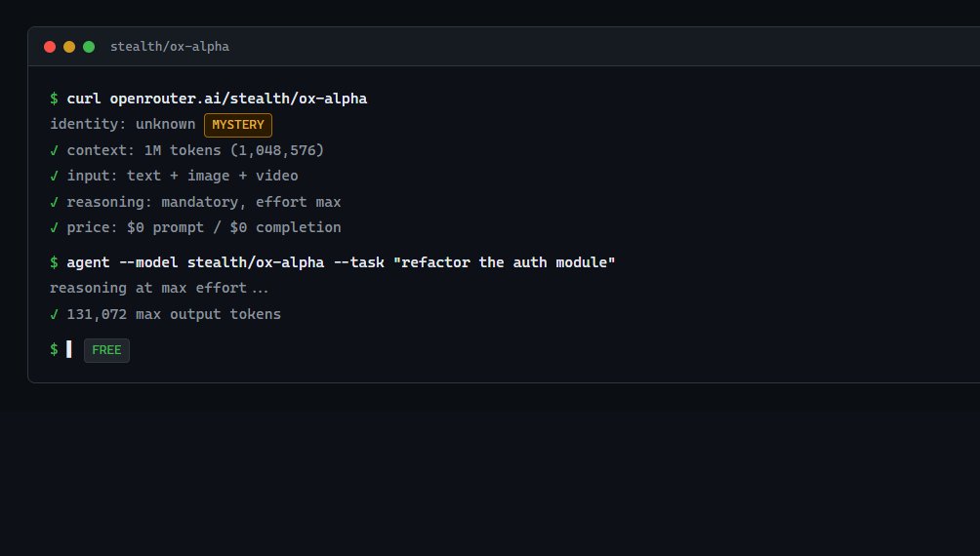Click the "price: $0 prompt / $0 completion" line
The image size is (980, 556).
pos(195,227)
